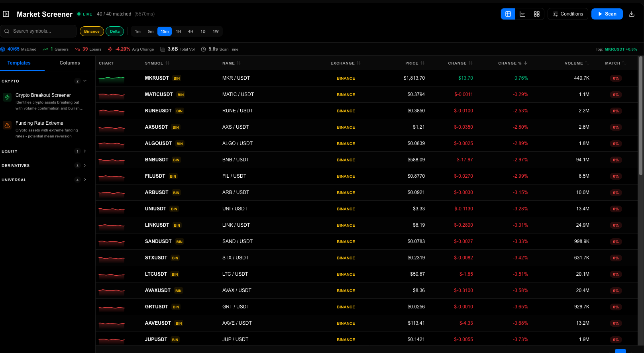Click the JUPUSDT symbol
The image size is (644, 353).
(x=156, y=339)
